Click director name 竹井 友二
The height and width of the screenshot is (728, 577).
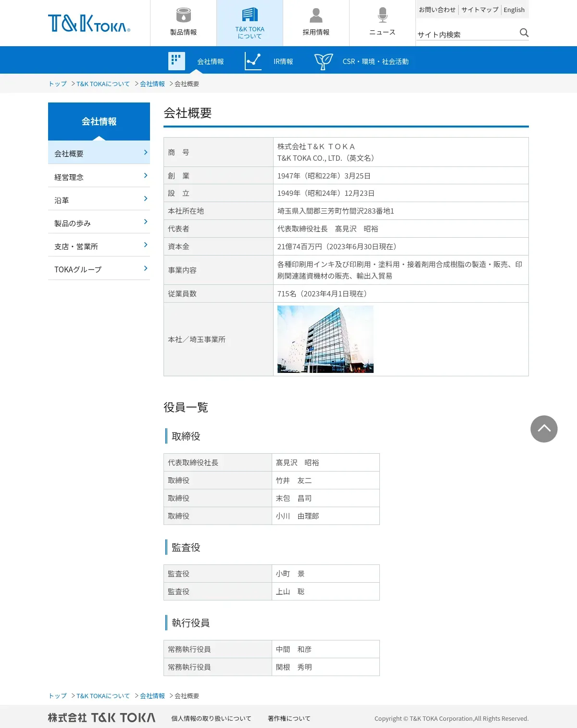[x=294, y=480]
